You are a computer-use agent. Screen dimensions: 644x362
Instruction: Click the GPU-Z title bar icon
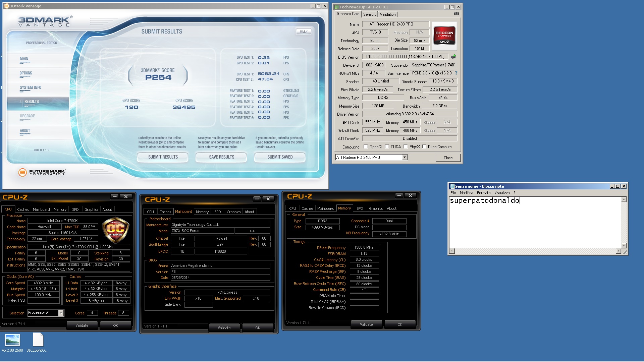tap(336, 7)
